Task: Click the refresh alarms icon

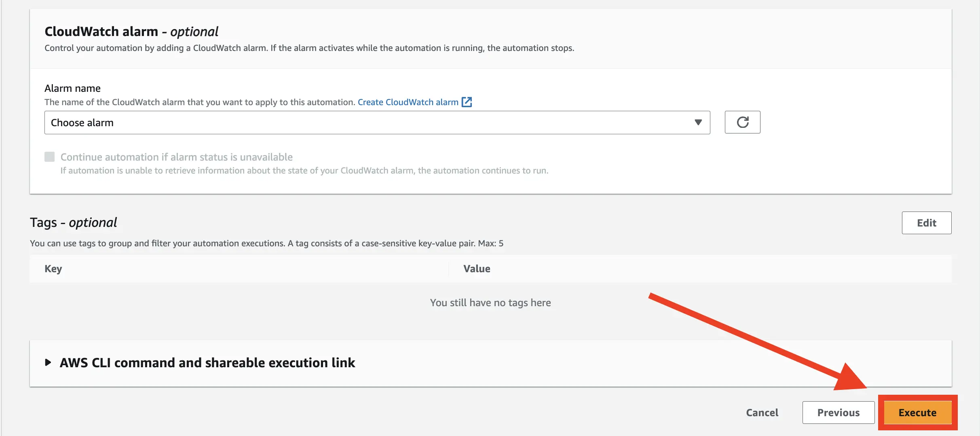Action: click(742, 122)
